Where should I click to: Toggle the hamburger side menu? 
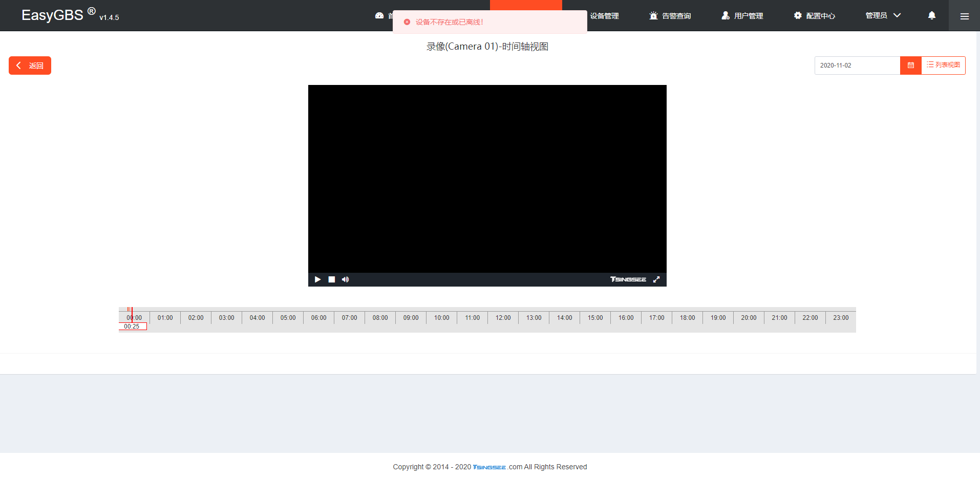click(x=964, y=16)
